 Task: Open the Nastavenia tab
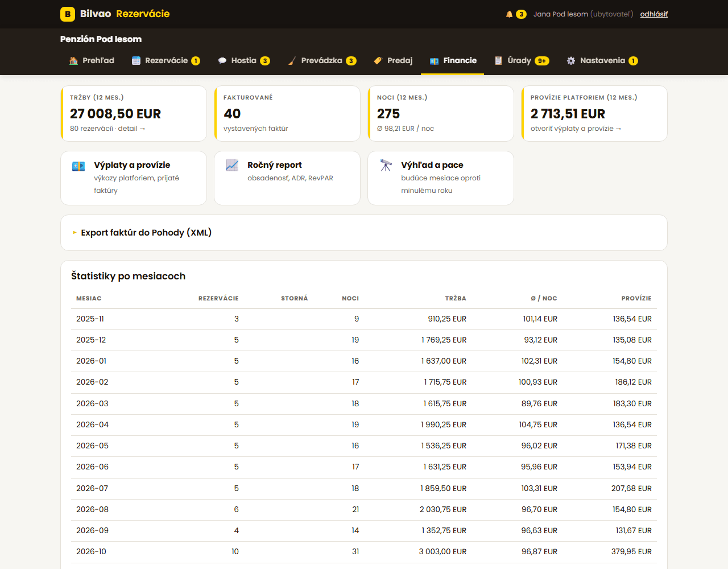(x=602, y=61)
